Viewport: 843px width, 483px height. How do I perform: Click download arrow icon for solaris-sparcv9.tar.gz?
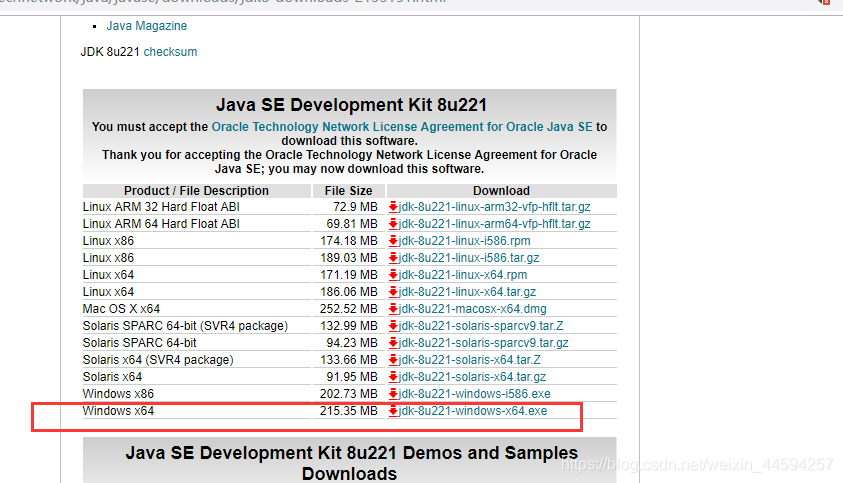pos(393,343)
